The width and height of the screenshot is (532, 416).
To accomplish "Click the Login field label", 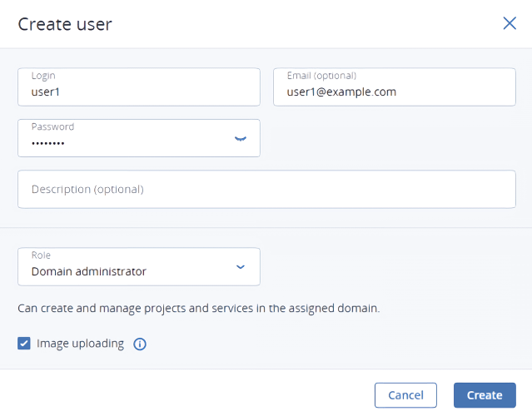I will click(x=43, y=76).
